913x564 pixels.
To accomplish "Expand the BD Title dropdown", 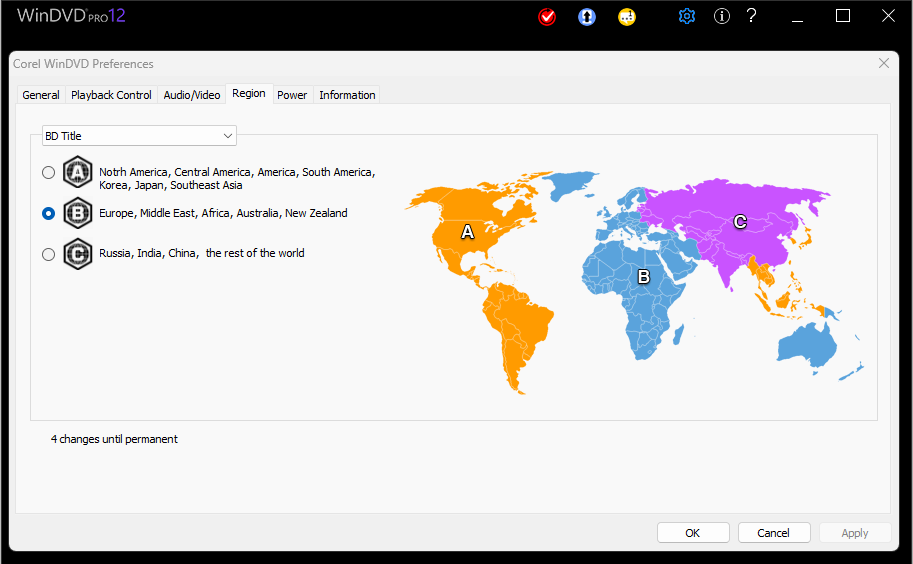I will 138,135.
